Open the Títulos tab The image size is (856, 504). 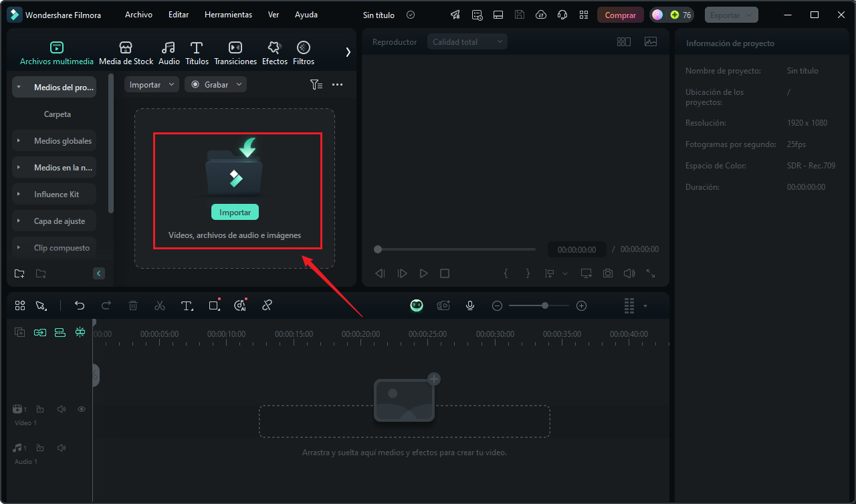pos(197,53)
